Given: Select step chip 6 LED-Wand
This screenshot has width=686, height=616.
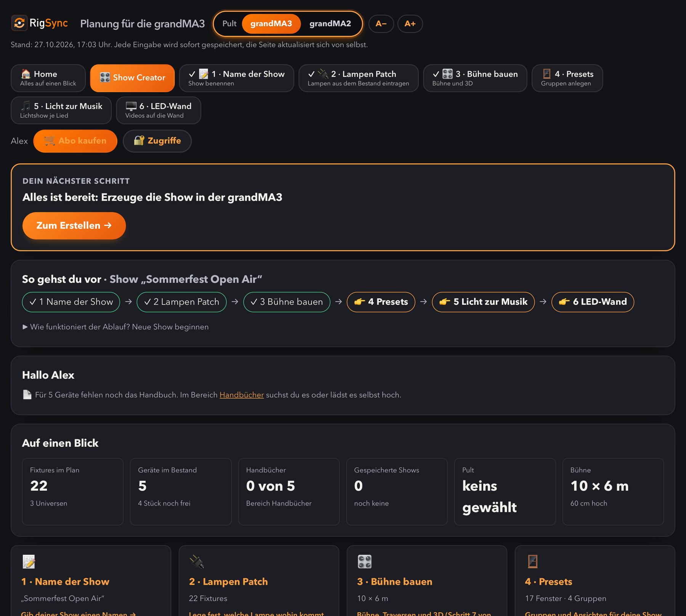Looking at the screenshot, I should [x=592, y=302].
